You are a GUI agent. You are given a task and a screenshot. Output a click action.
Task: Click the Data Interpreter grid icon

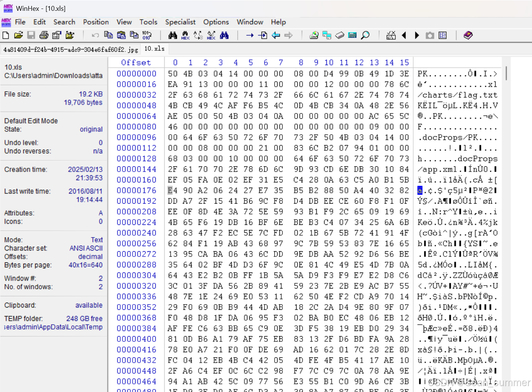443,35
